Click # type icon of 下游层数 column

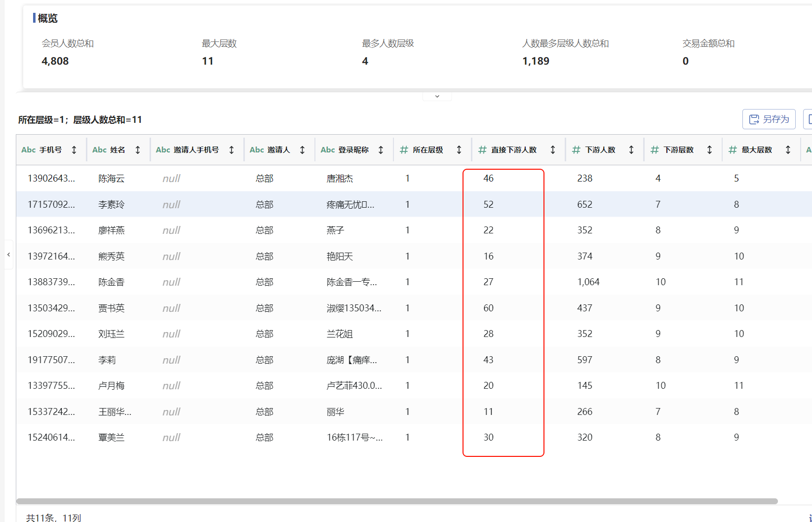(x=655, y=149)
